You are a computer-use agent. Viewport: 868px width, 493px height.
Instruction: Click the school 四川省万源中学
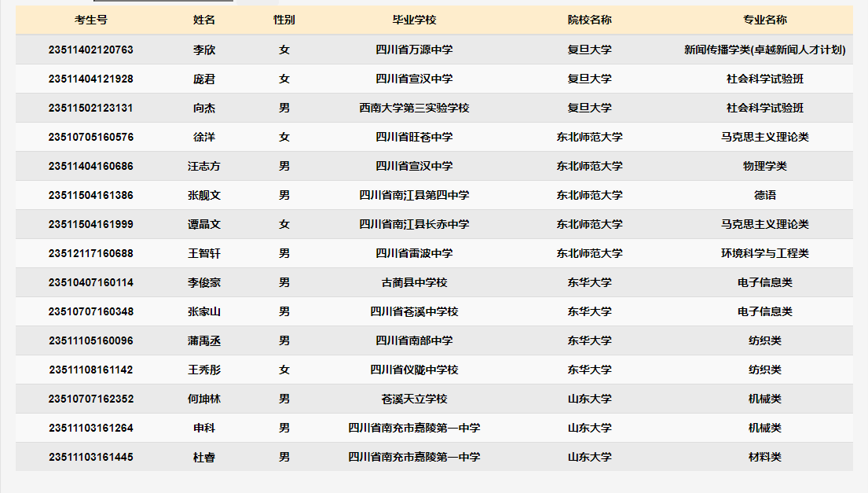414,50
